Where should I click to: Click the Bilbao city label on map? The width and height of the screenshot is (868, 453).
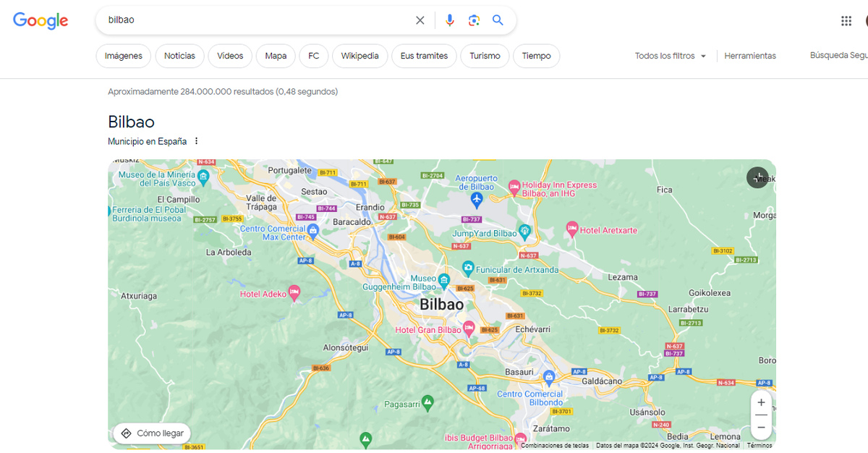click(442, 305)
